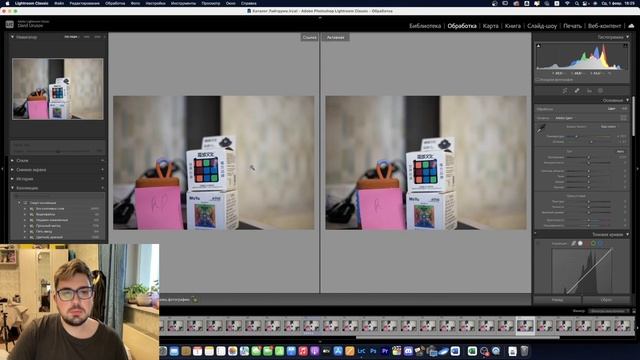
Task: Open the Masking tool
Action: 600,91
